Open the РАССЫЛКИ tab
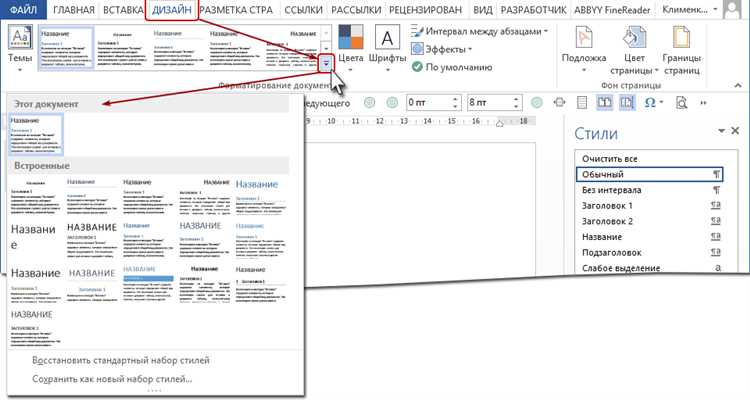 pyautogui.click(x=356, y=10)
